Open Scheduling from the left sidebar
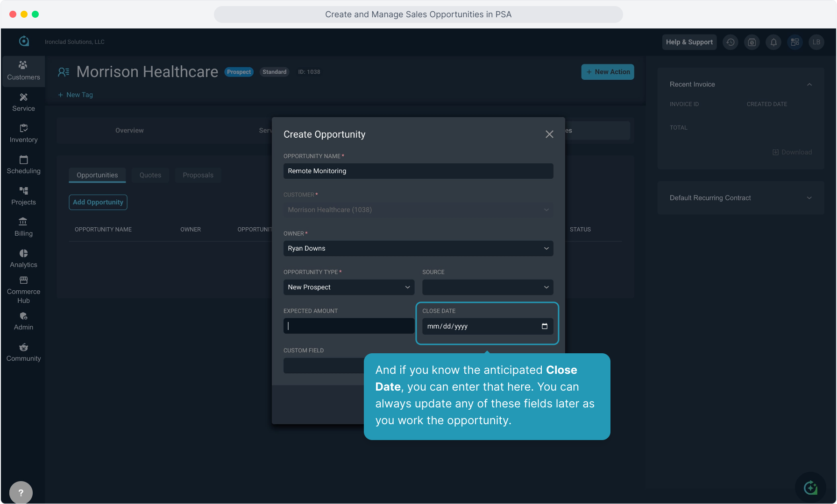837x504 pixels. [x=23, y=165]
